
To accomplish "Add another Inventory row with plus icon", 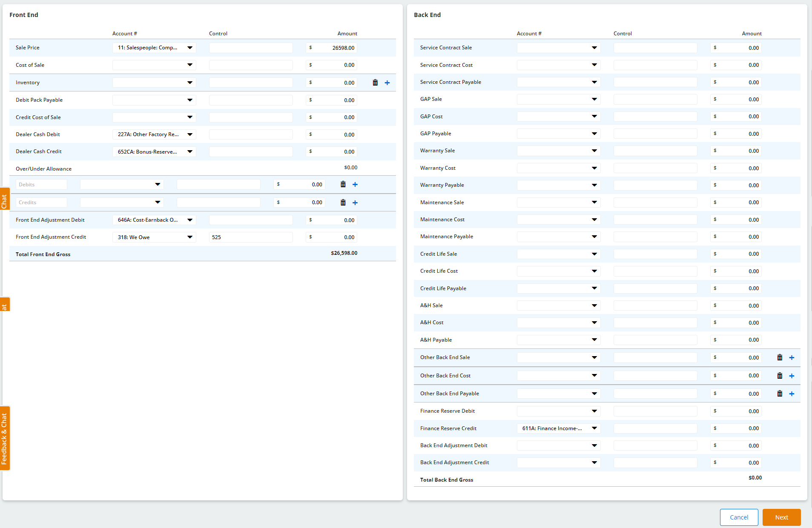I will [x=387, y=83].
